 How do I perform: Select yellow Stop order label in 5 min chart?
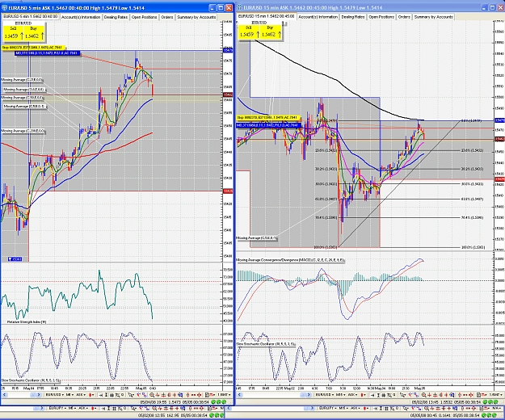(33, 48)
